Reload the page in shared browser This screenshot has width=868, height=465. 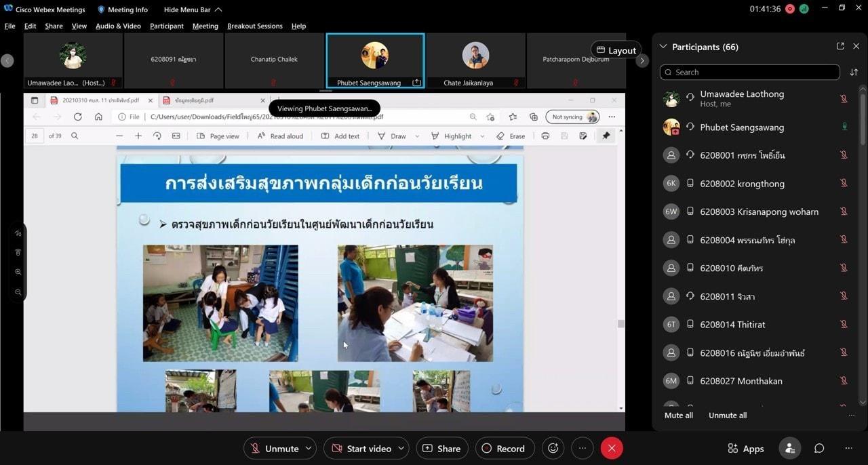77,117
